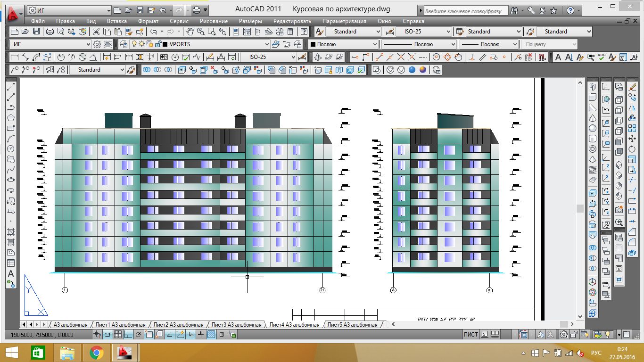Viewport: 644px width, 362px height.
Task: Click the Windows Start button
Action: click(12, 352)
